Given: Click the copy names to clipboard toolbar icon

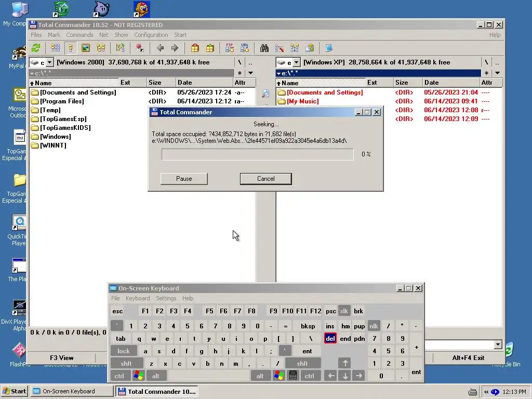Looking at the screenshot, I should [310, 48].
